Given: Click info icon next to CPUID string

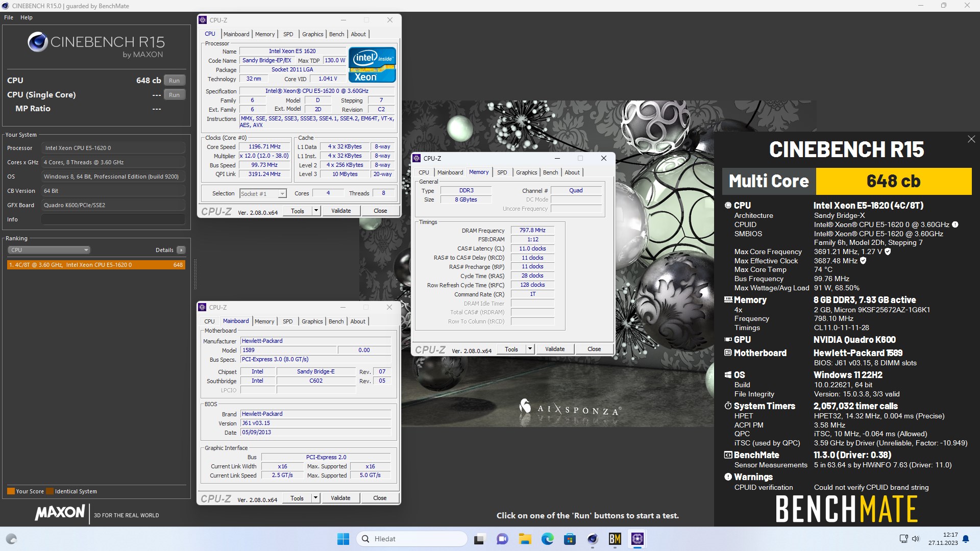Looking at the screenshot, I should (x=955, y=224).
